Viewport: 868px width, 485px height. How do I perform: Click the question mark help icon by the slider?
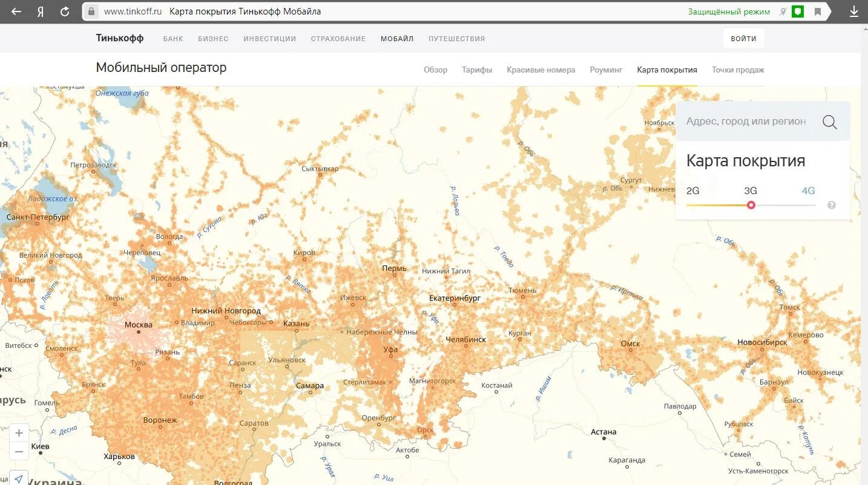(x=832, y=205)
